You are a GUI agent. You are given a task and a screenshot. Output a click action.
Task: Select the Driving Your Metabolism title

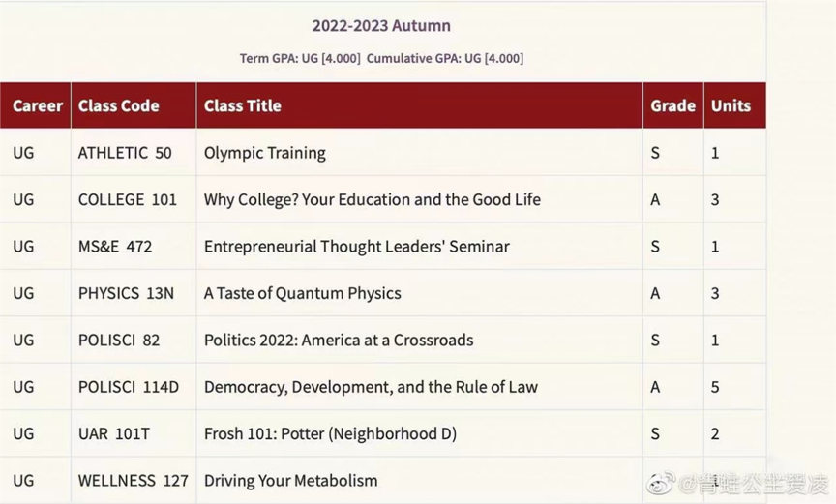click(291, 481)
